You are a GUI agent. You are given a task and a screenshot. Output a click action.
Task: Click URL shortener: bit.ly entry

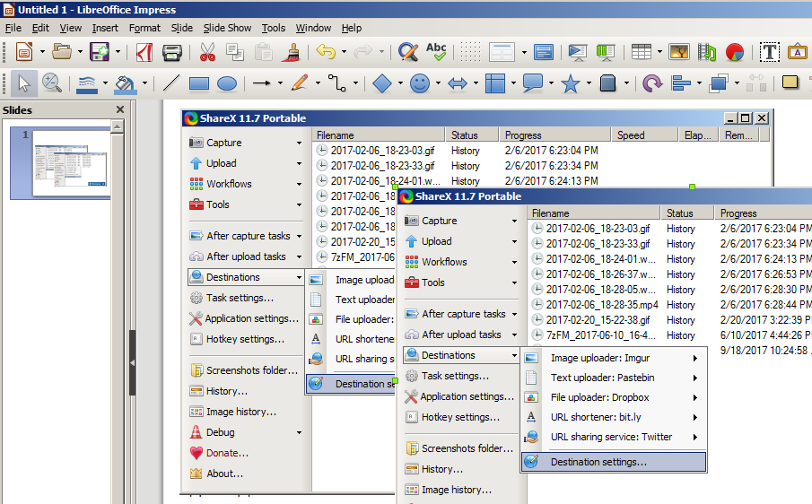[614, 417]
